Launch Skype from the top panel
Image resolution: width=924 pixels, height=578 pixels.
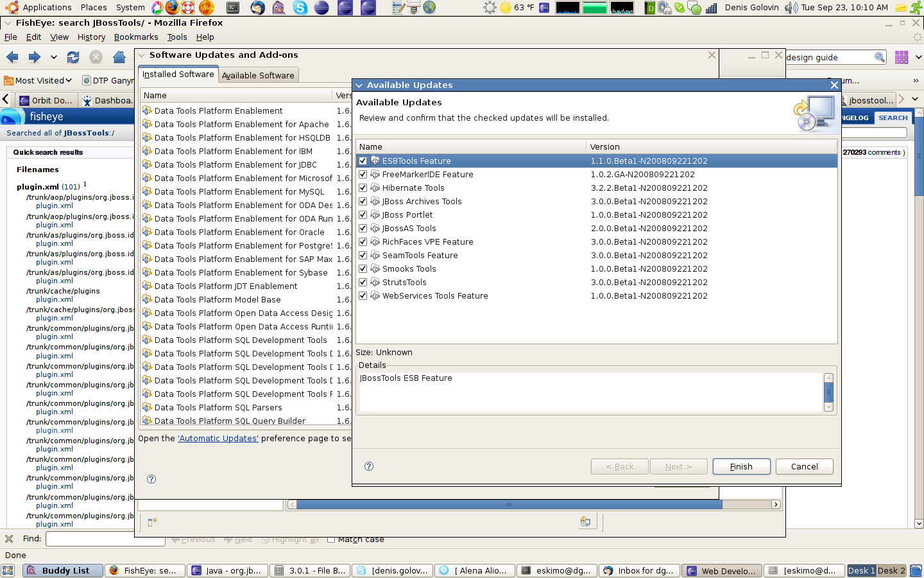pos(300,8)
